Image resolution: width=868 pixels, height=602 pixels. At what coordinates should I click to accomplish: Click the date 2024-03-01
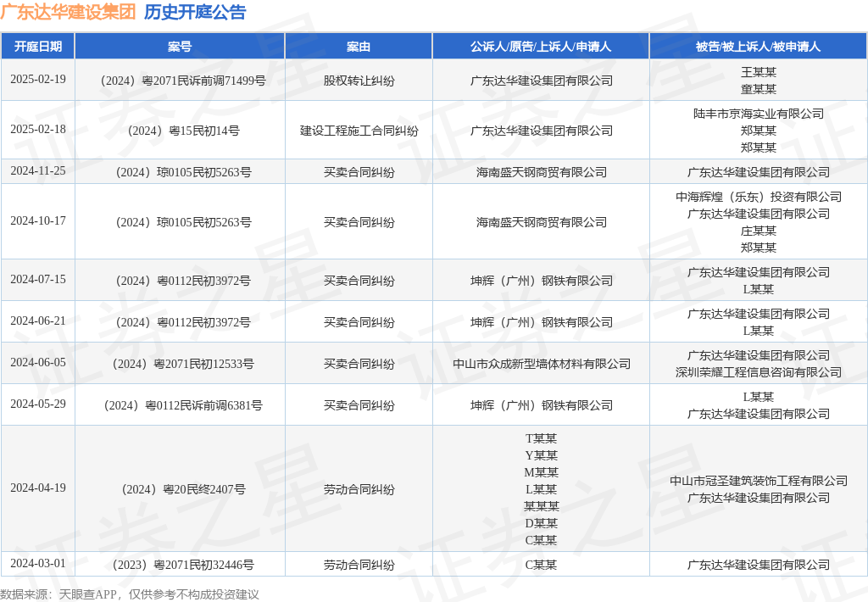click(x=37, y=563)
